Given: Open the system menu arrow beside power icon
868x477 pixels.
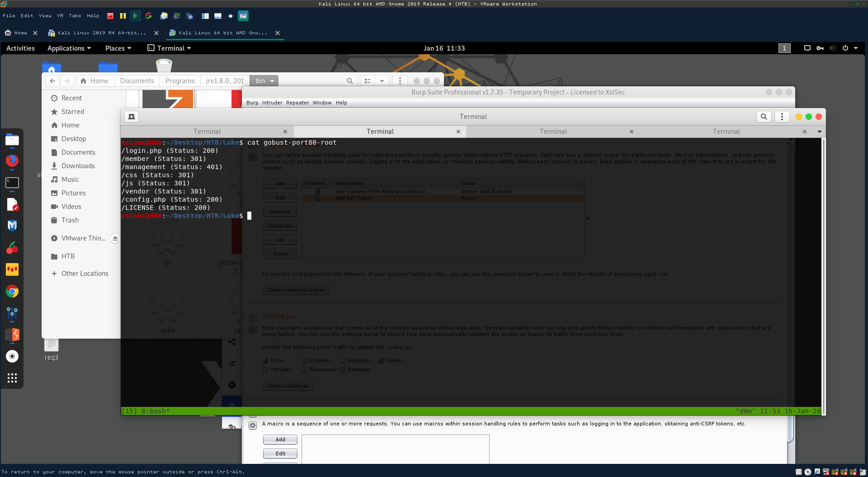Looking at the screenshot, I should click(856, 48).
